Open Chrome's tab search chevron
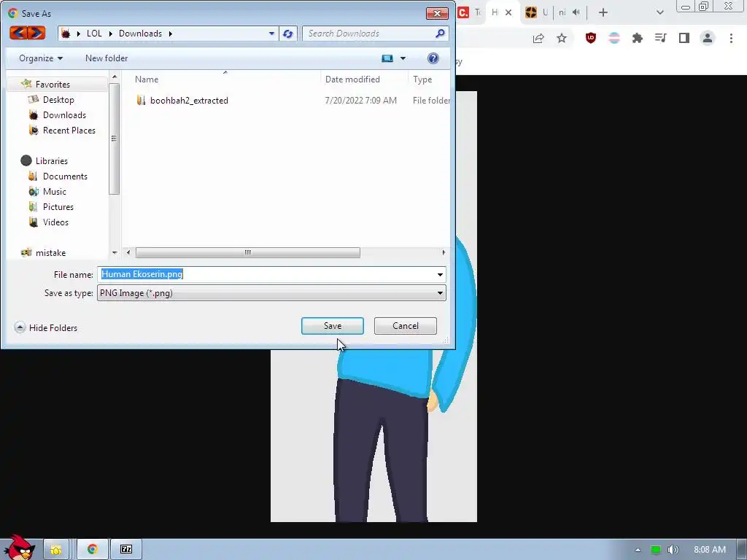 [659, 13]
